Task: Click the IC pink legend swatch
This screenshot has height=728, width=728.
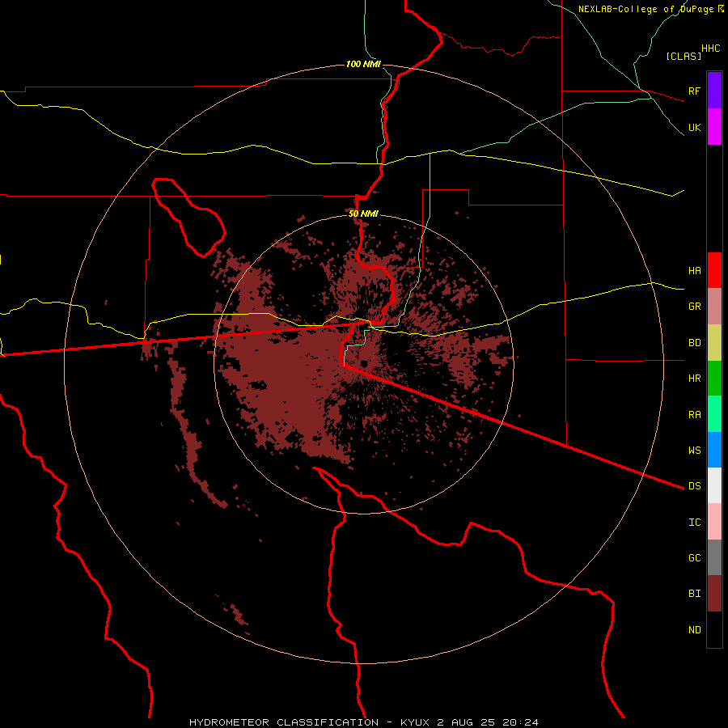Action: (x=714, y=522)
